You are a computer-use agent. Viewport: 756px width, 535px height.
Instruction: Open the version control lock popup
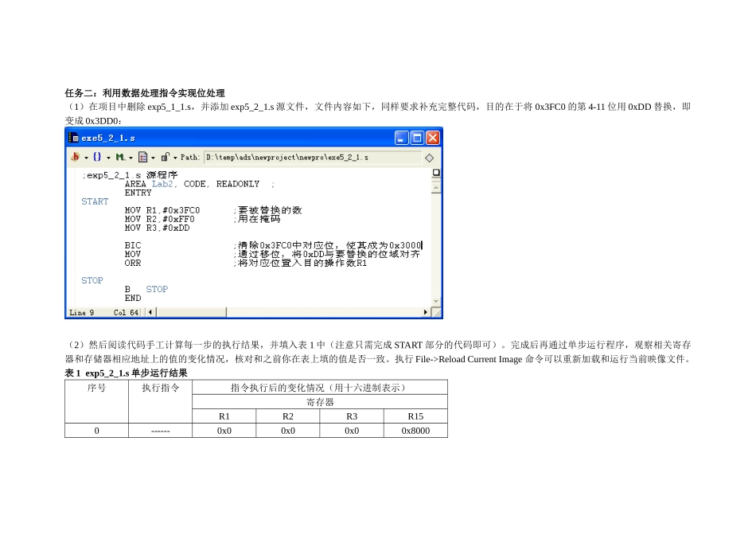165,157
